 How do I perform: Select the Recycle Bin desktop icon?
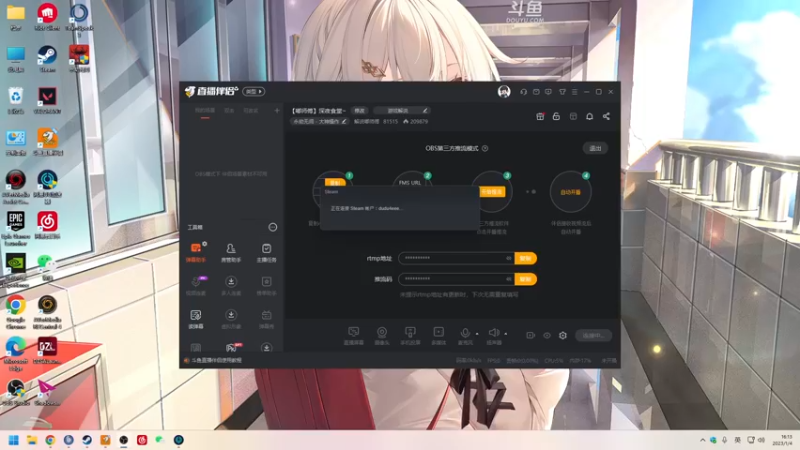point(16,101)
